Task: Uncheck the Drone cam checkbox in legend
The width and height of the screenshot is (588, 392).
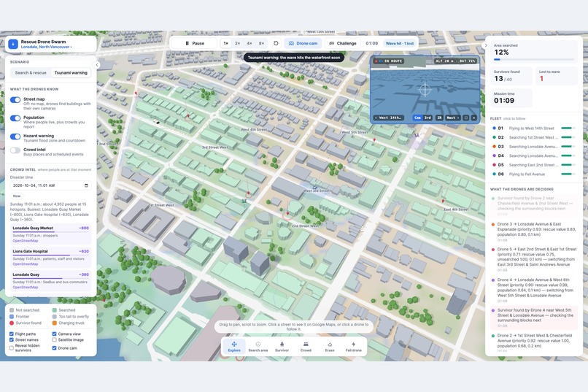Action: (x=55, y=348)
